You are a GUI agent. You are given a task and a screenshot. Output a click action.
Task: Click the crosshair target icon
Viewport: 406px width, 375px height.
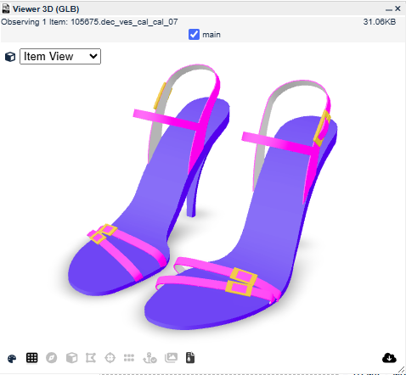[110, 358]
